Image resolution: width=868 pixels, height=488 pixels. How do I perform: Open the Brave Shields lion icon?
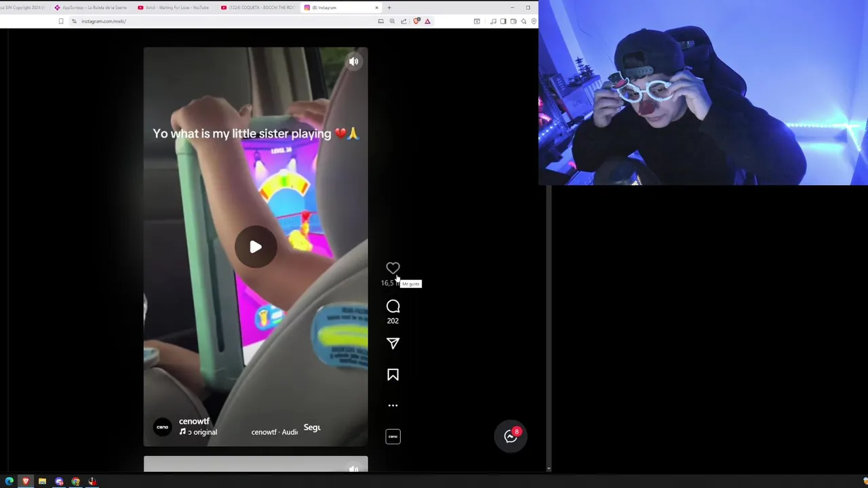(416, 21)
